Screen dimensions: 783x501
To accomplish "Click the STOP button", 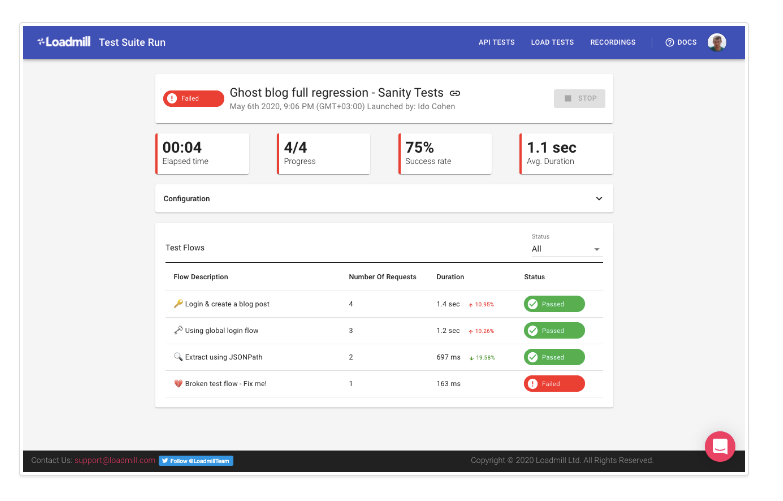I will click(x=579, y=98).
